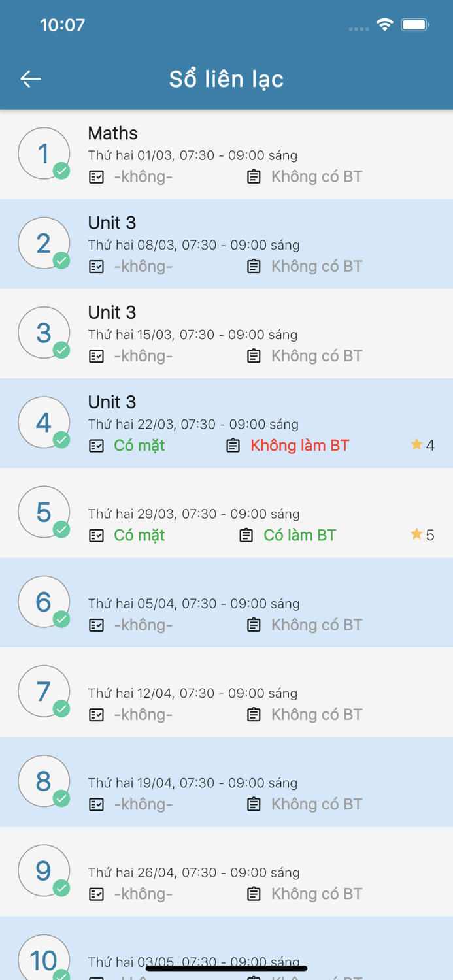Screen dimensions: 453x980
Task: Tap green checkmark badge on lesson 1
Action: [61, 171]
